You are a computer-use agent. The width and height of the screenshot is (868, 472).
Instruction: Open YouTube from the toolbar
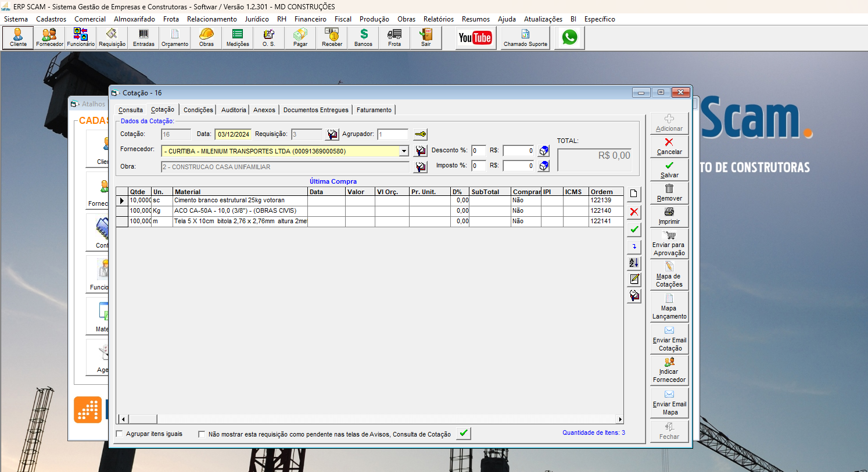click(x=475, y=38)
